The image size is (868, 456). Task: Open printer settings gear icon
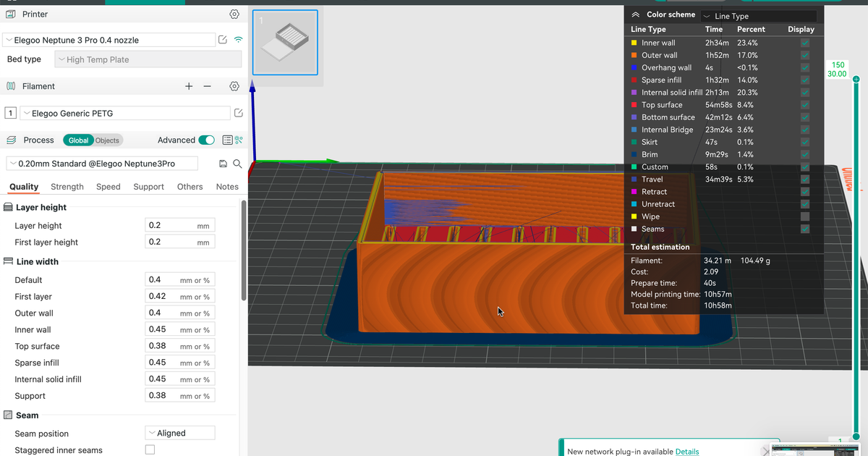(x=234, y=14)
